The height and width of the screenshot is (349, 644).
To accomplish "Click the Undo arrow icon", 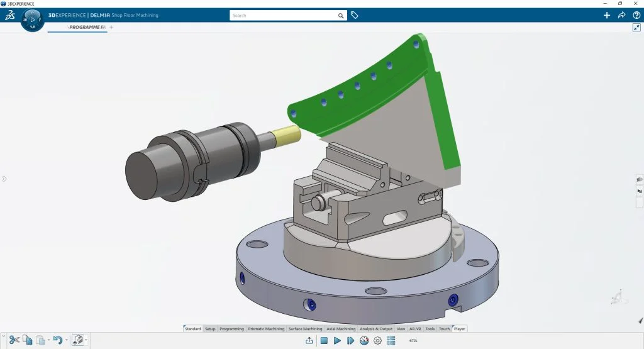I will (x=57, y=340).
